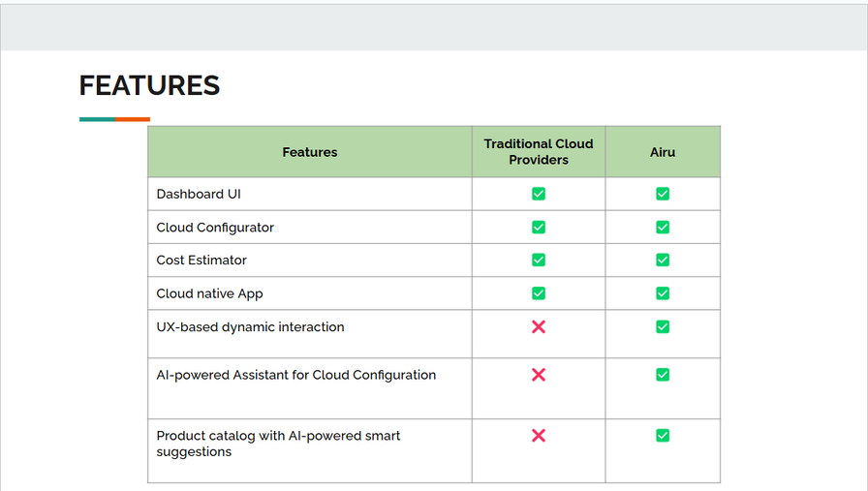Click the Cloud Configurator text cell

tap(215, 228)
